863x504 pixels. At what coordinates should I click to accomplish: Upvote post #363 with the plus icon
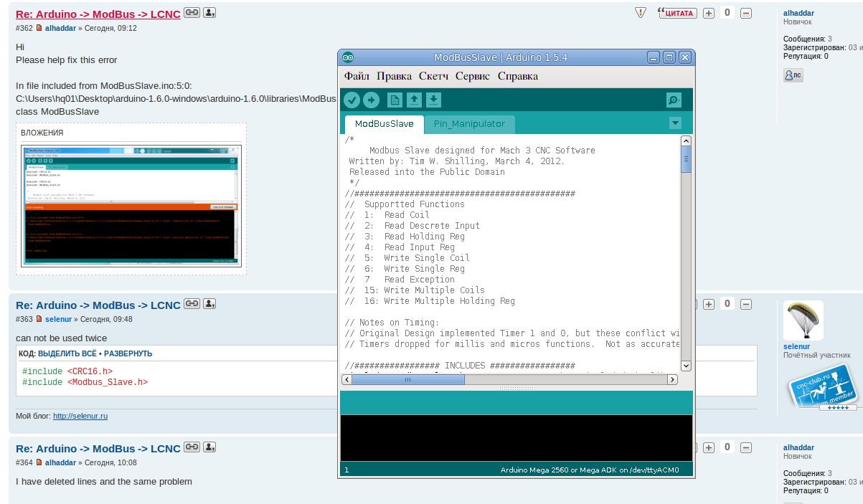tap(709, 304)
